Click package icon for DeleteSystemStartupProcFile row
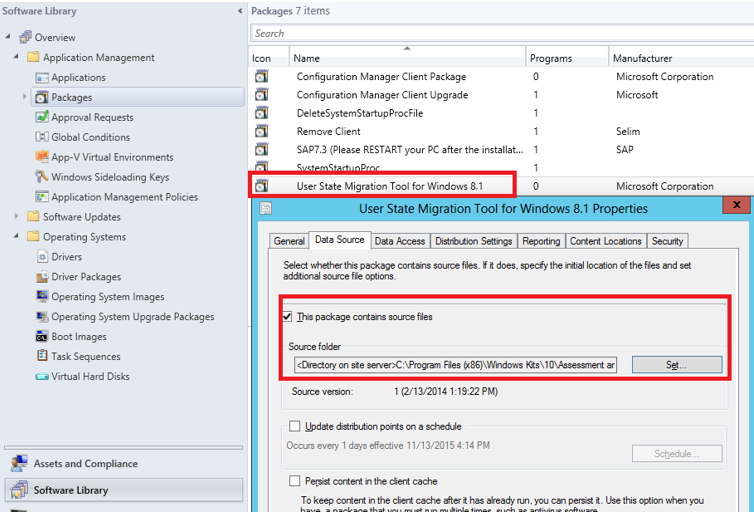 click(261, 113)
